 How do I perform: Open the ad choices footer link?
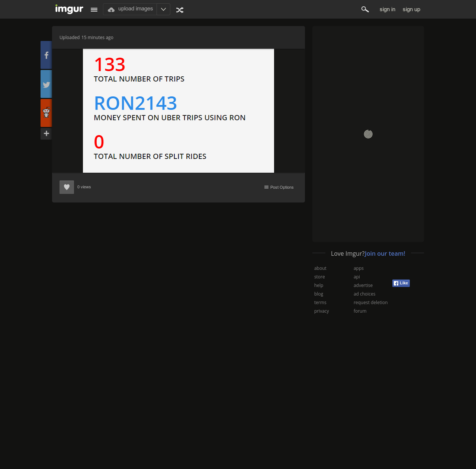[x=364, y=294]
